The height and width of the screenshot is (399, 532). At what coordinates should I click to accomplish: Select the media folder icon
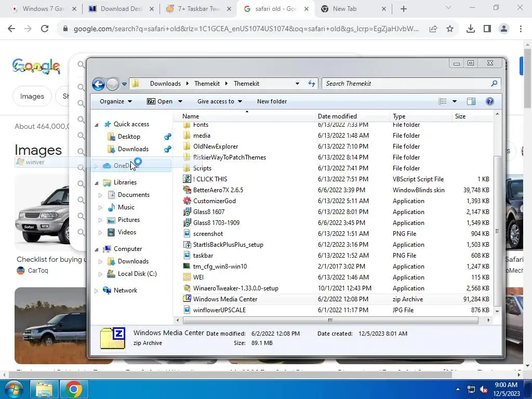pyautogui.click(x=187, y=136)
